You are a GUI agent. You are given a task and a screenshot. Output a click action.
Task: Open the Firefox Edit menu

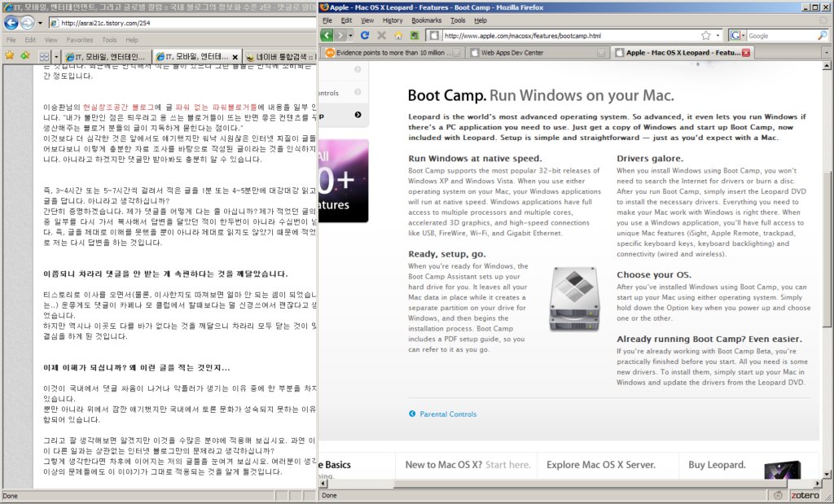tap(346, 20)
